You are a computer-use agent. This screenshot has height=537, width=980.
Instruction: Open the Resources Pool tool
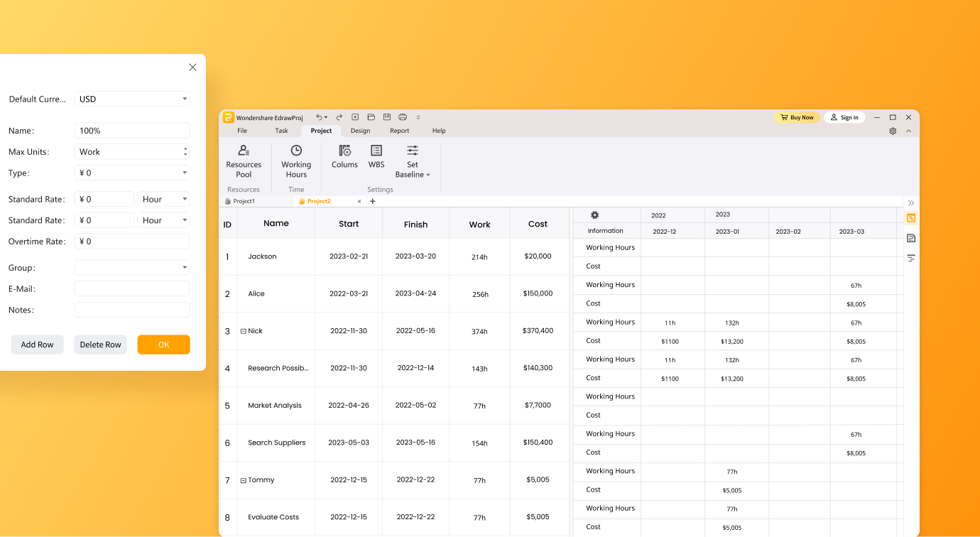point(244,161)
